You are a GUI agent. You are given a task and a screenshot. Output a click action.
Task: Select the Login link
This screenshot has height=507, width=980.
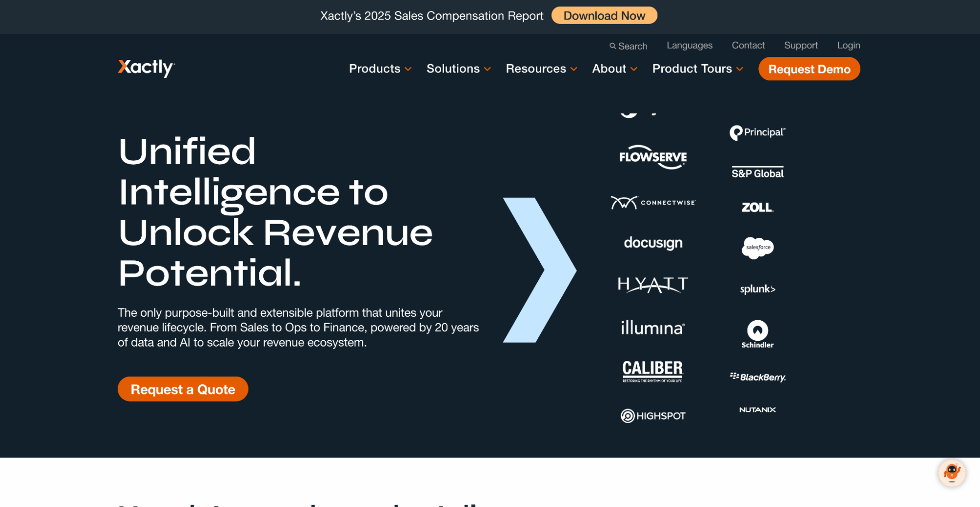(848, 45)
